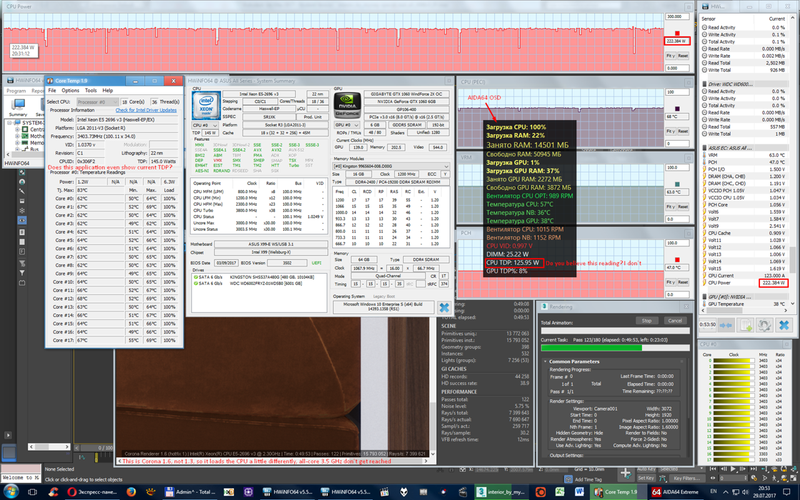Click the Stop button in Rendering dialog
This screenshot has height=500, width=800.
tap(647, 320)
